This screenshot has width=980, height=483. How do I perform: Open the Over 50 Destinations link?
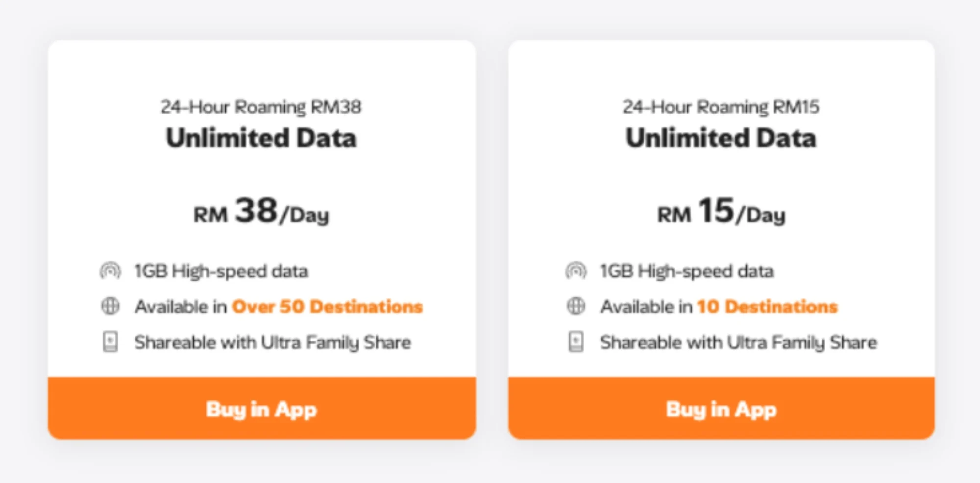click(327, 306)
